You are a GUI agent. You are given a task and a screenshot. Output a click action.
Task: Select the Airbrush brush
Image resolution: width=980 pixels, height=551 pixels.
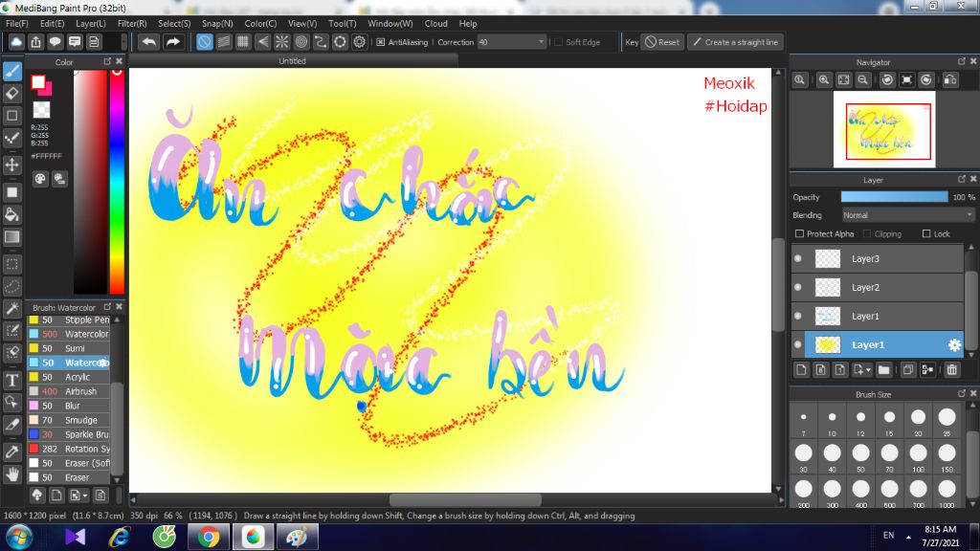pos(69,391)
